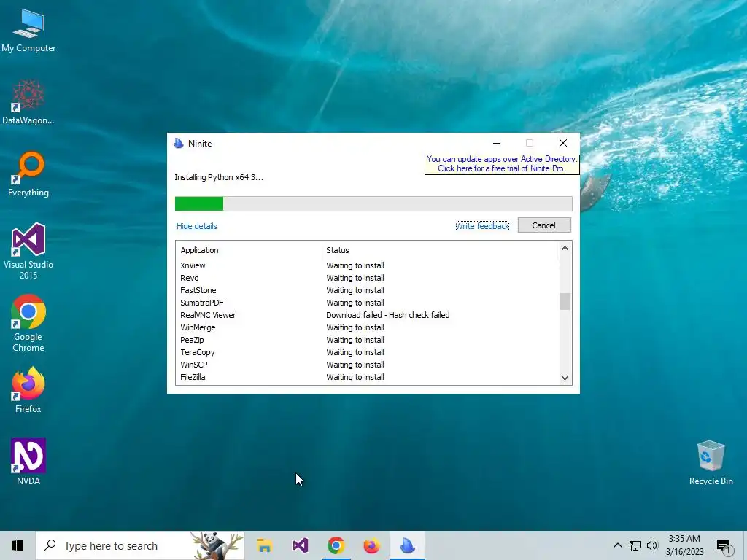This screenshot has height=560, width=747.
Task: Close the Ninite window
Action: click(563, 143)
